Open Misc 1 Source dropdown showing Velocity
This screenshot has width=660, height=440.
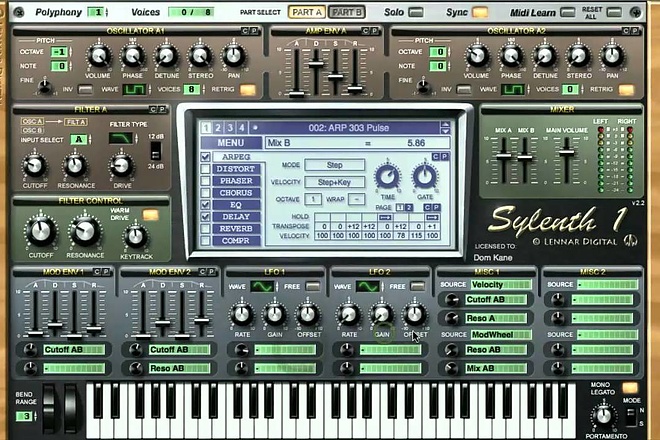pos(500,285)
